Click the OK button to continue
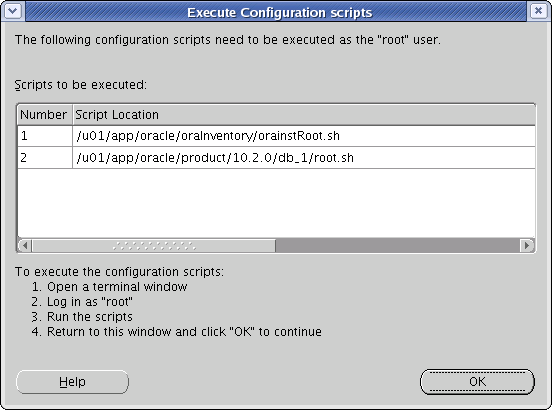The height and width of the screenshot is (410, 552). 477,381
